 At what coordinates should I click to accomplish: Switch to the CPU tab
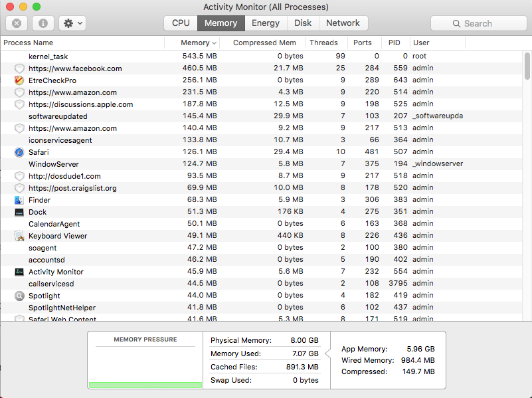tap(181, 23)
